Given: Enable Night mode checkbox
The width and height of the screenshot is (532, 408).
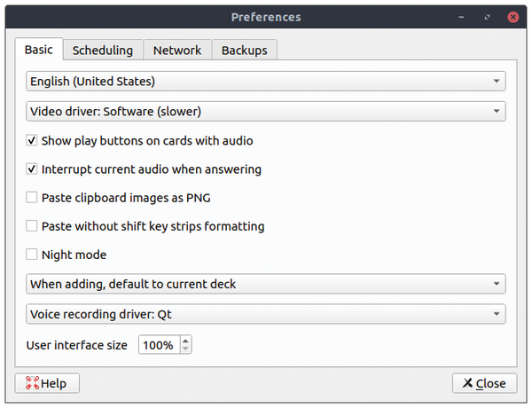Looking at the screenshot, I should (32, 255).
